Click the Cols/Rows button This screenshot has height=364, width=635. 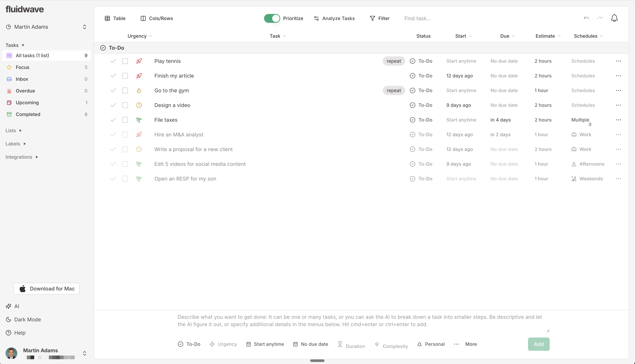[157, 18]
